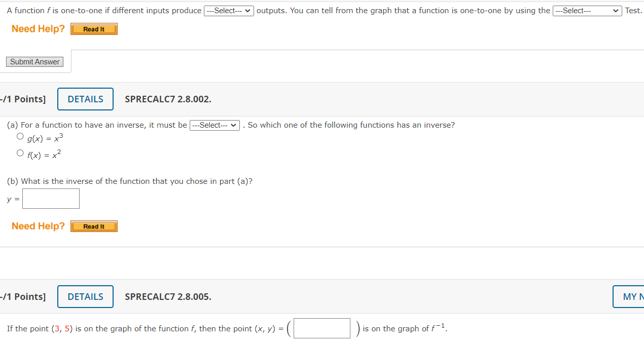The image size is (644, 346).
Task: Click the partially visible MY N button
Action: [630, 297]
